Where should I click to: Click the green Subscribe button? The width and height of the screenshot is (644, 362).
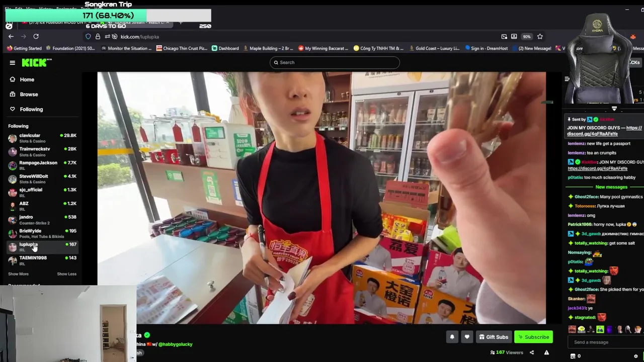point(533,337)
